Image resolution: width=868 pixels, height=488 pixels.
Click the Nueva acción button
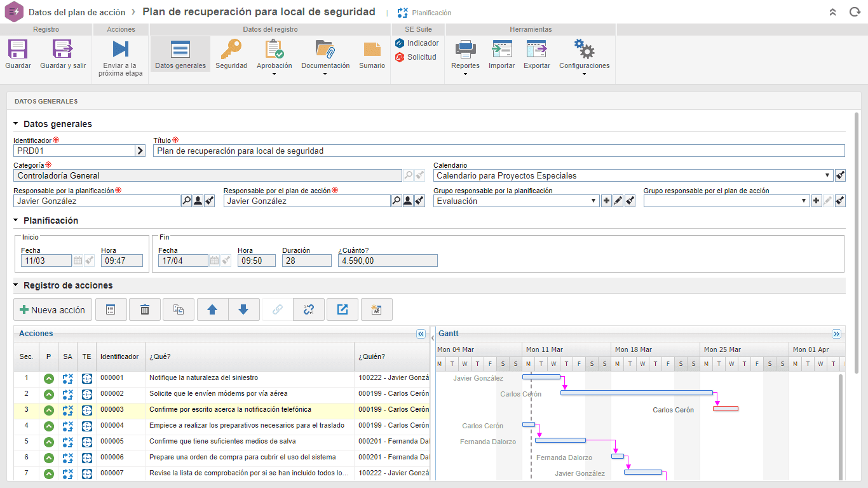(53, 309)
